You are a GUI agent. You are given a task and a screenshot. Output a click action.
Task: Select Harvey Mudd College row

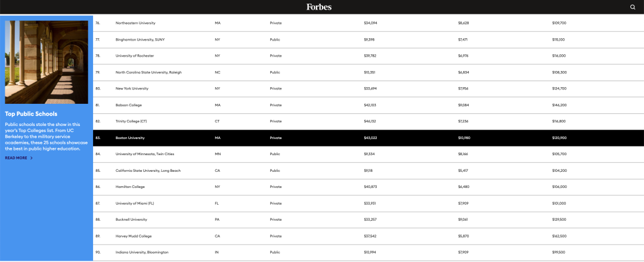coord(369,236)
